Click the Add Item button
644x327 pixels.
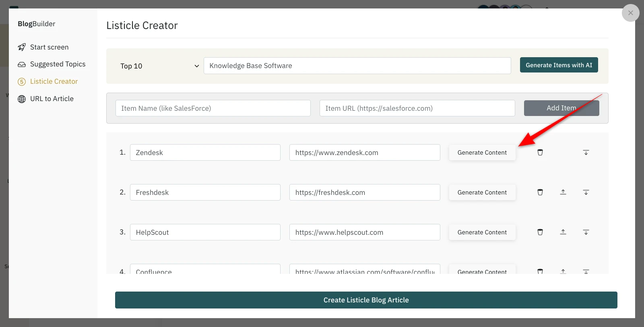coord(561,108)
